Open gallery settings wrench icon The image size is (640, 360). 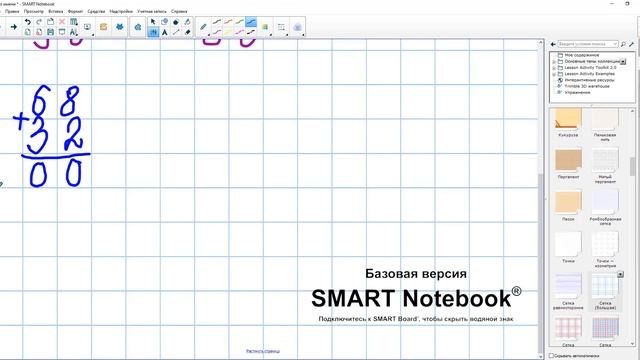pos(631,44)
